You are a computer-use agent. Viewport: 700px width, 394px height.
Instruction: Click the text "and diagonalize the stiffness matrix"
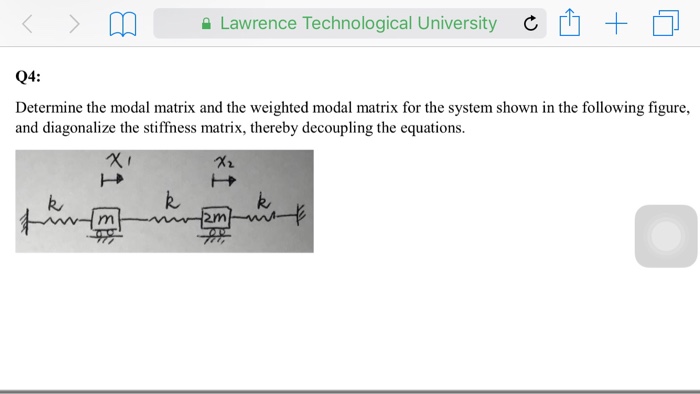[x=130, y=128]
